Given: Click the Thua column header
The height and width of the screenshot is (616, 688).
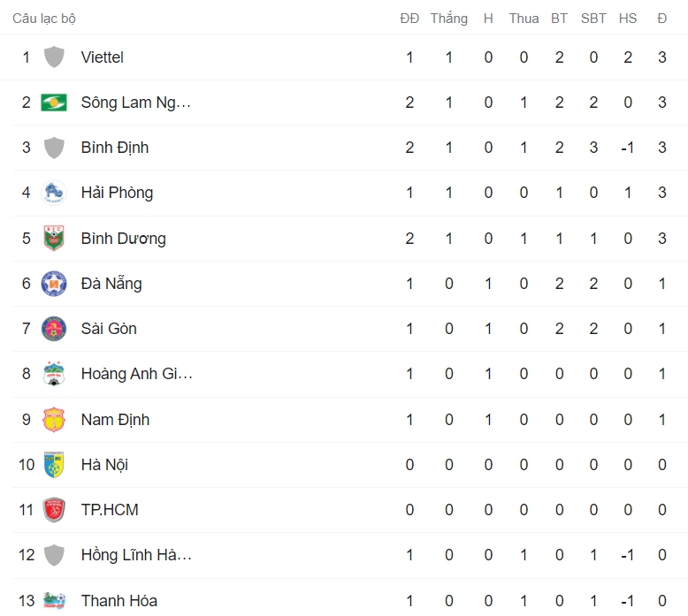Looking at the screenshot, I should pyautogui.click(x=524, y=19).
